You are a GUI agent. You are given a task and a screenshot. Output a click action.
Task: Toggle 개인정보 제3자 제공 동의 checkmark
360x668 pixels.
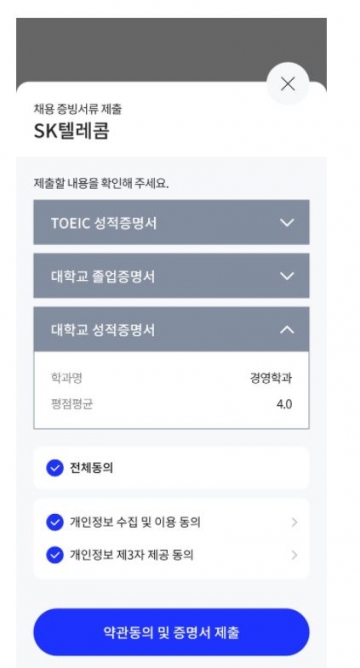click(x=55, y=555)
